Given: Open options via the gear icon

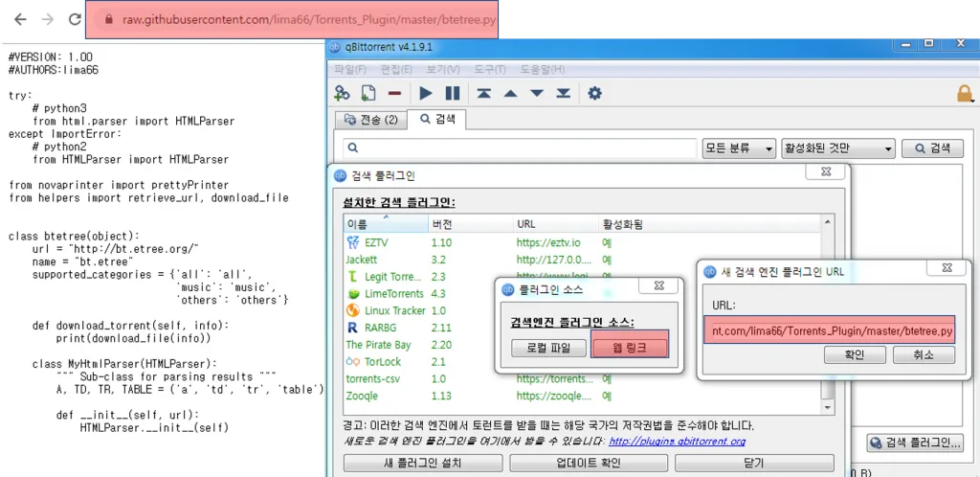Looking at the screenshot, I should [594, 93].
